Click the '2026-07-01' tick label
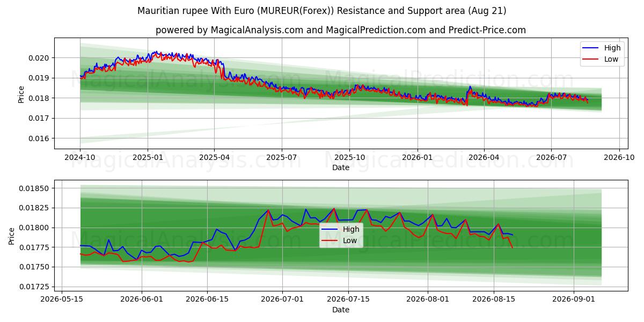 point(283,299)
